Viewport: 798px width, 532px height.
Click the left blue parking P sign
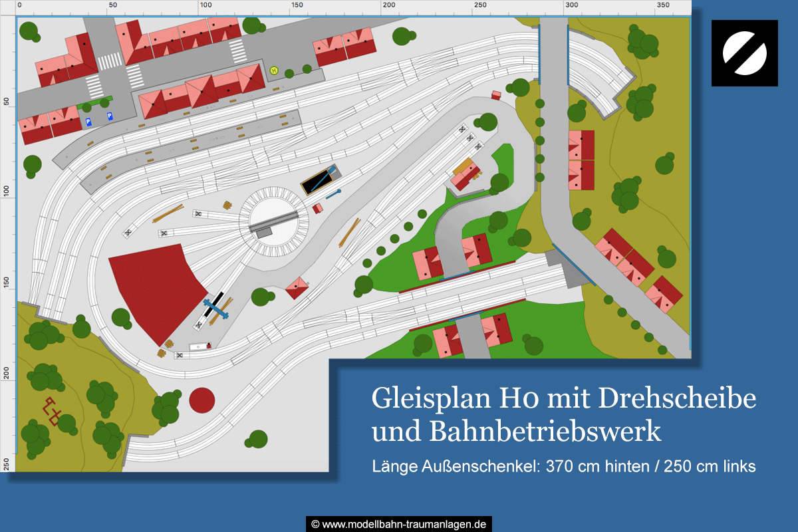[x=88, y=122]
